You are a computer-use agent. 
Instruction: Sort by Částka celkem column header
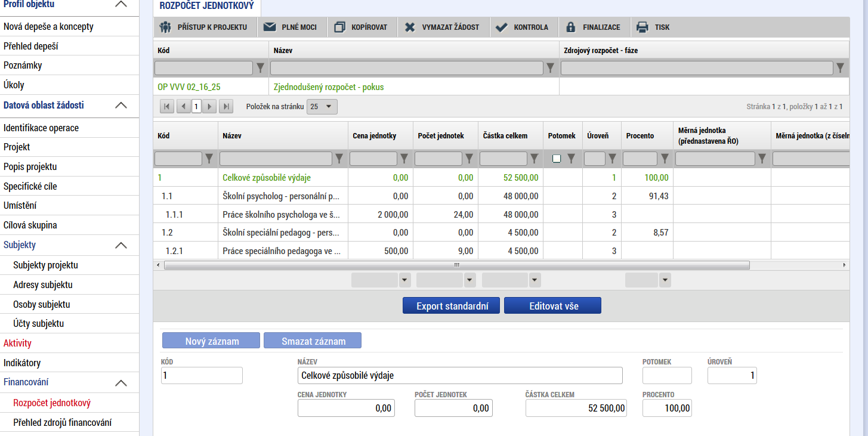(505, 136)
